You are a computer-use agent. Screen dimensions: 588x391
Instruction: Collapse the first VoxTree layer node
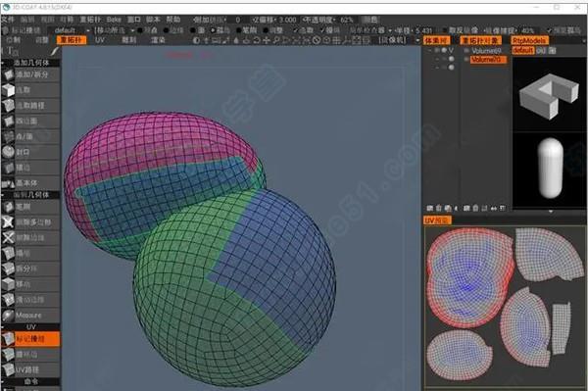429,50
